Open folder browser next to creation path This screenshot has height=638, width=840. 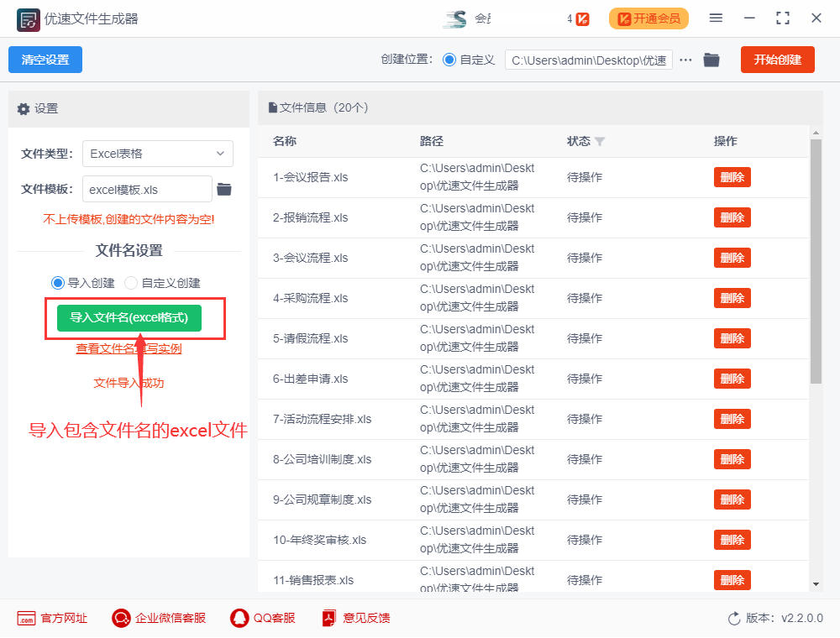711,60
